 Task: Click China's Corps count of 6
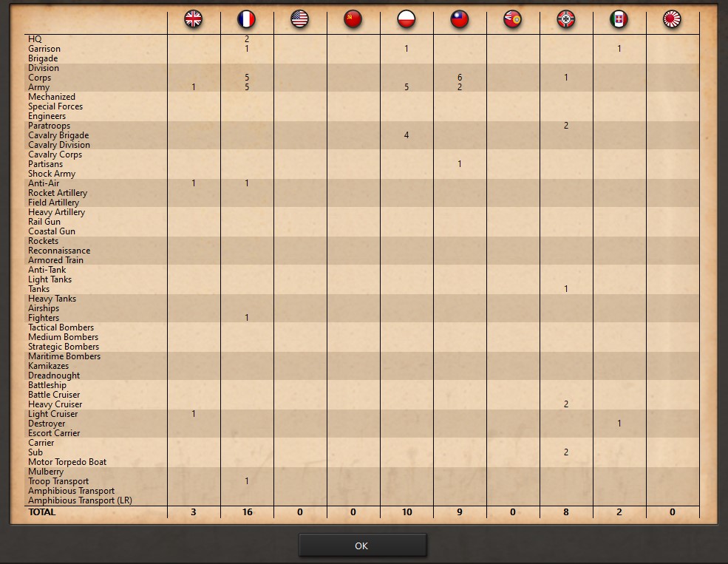click(460, 78)
